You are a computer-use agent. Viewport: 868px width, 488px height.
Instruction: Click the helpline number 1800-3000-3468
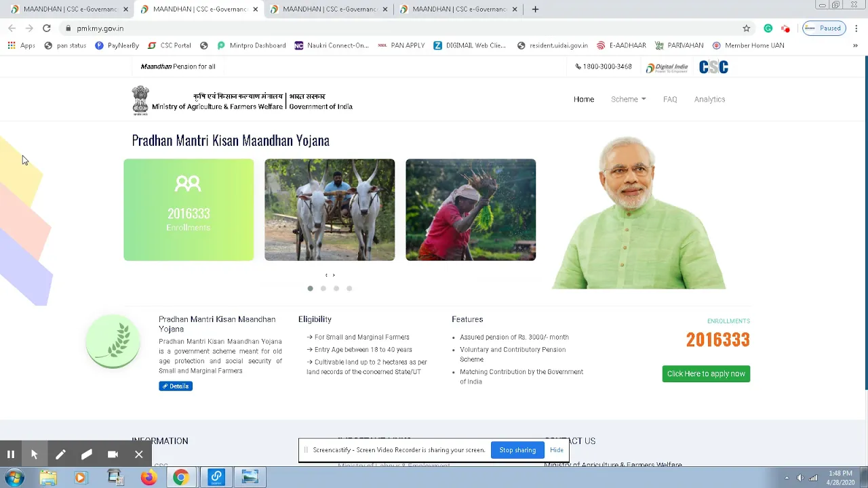604,66
